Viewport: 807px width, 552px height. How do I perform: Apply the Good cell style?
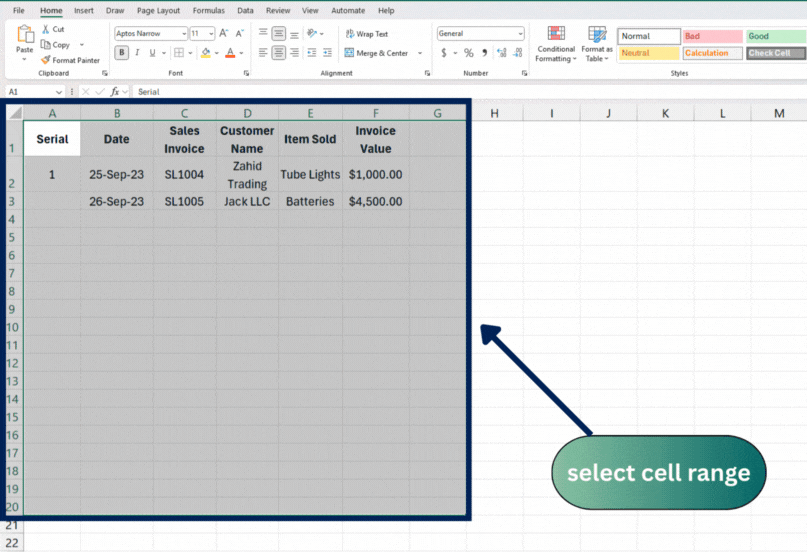[772, 36]
